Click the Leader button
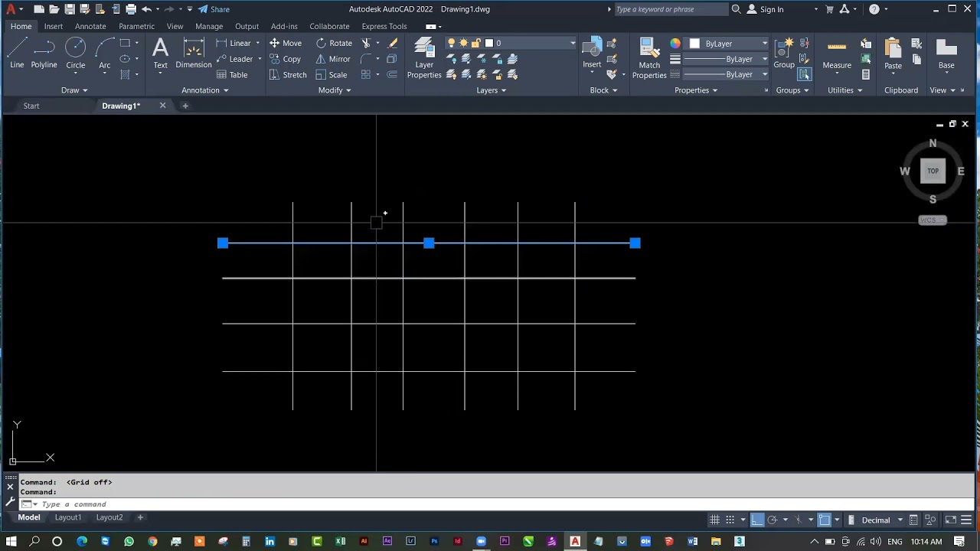The image size is (980, 551). 234,59
